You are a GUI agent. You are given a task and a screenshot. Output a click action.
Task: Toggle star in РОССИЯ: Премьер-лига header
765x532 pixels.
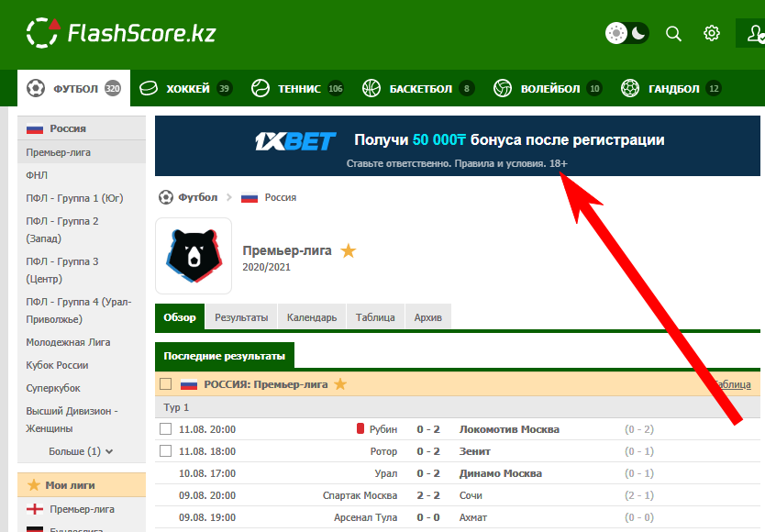(x=340, y=384)
